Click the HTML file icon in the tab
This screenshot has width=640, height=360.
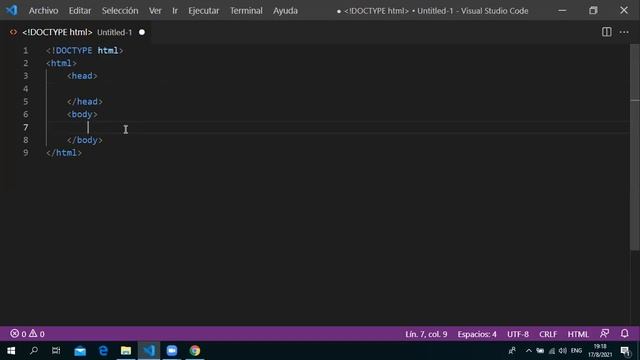click(x=13, y=32)
